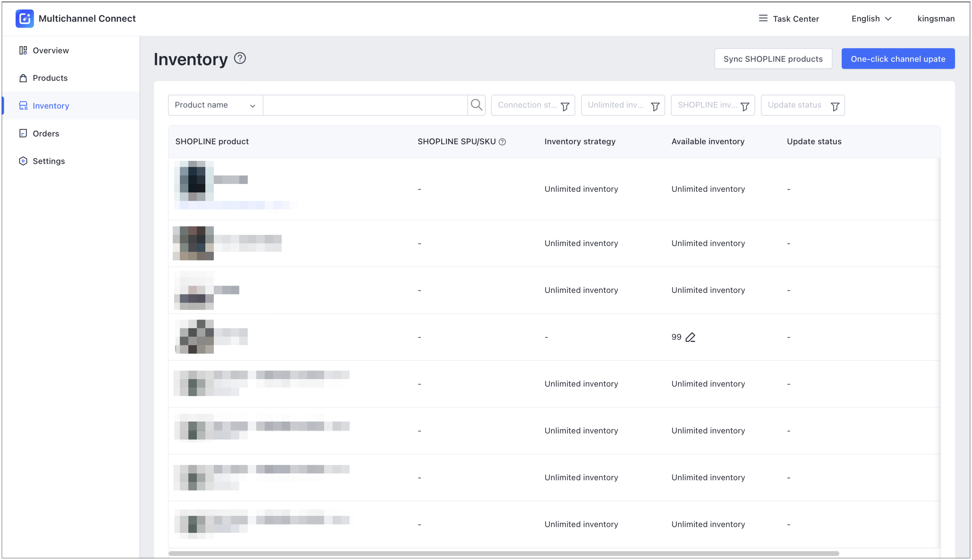Screen dimensions: 972x560
Task: Click the available inventory value 99
Action: pyautogui.click(x=676, y=337)
